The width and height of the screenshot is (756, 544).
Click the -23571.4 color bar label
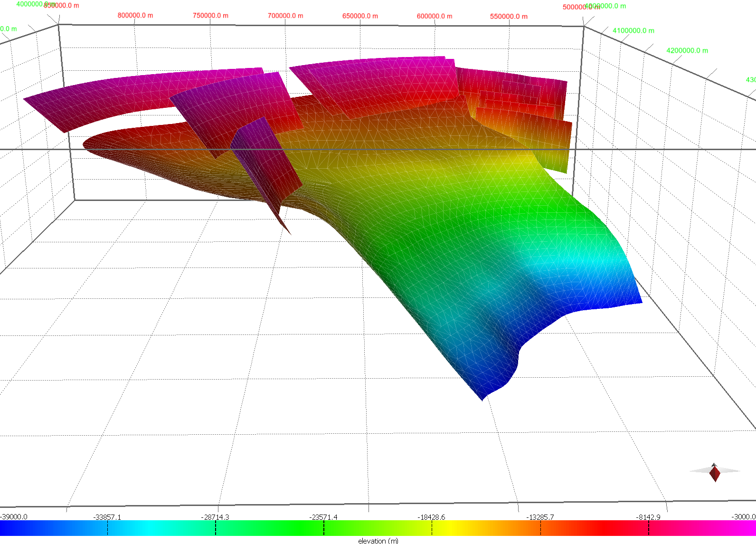click(x=323, y=517)
